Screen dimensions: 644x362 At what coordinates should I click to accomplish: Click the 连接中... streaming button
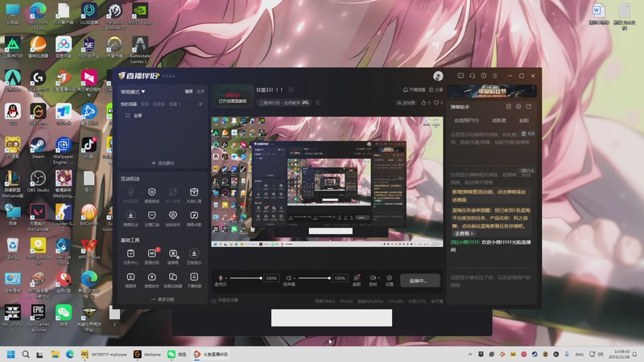[419, 281]
